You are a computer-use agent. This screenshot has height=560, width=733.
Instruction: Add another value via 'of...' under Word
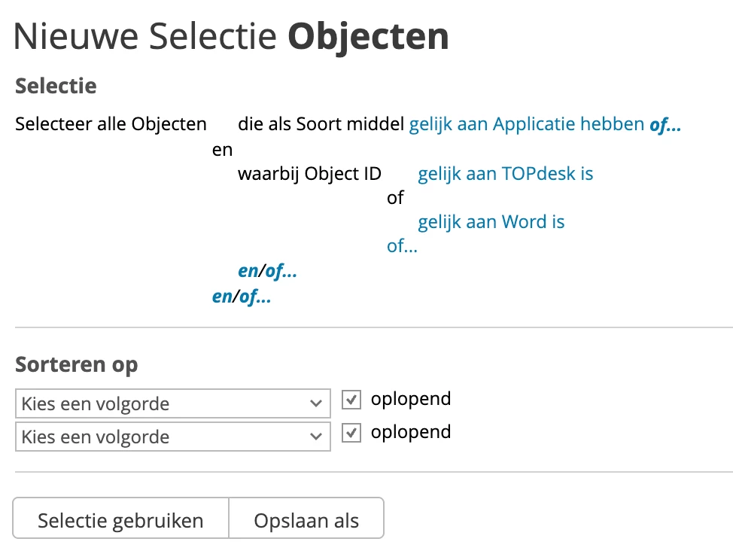(402, 246)
